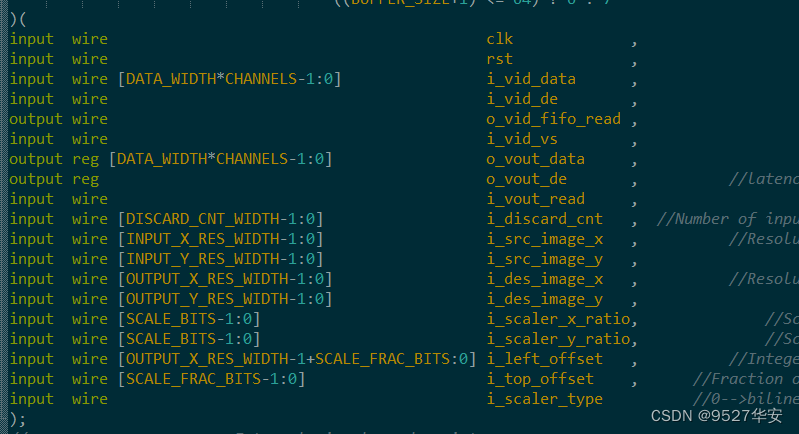Click the DISCARD_CNT_WIDTH bit range
Viewport: 799px width, 434px height.
220,219
